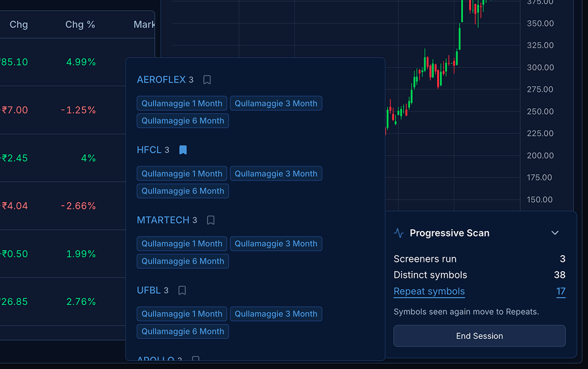The height and width of the screenshot is (369, 588).
Task: Click the End Session button
Action: pyautogui.click(x=479, y=336)
